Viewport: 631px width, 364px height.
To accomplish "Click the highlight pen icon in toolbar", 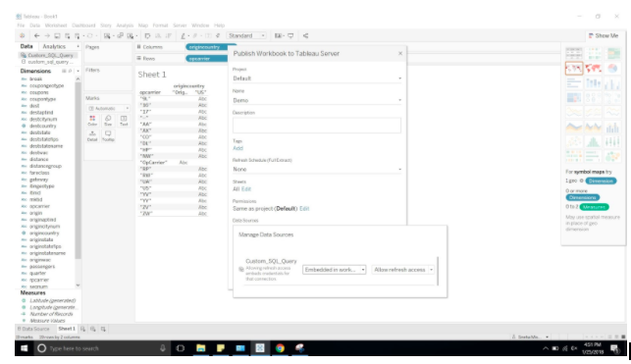I will 184,35.
